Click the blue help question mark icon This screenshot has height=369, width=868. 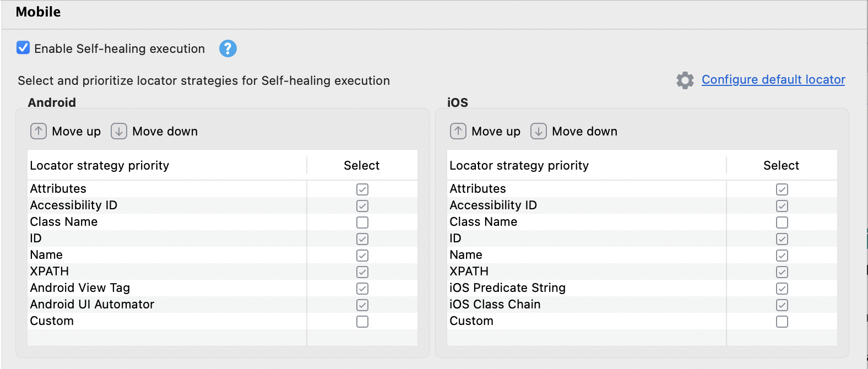[x=228, y=48]
